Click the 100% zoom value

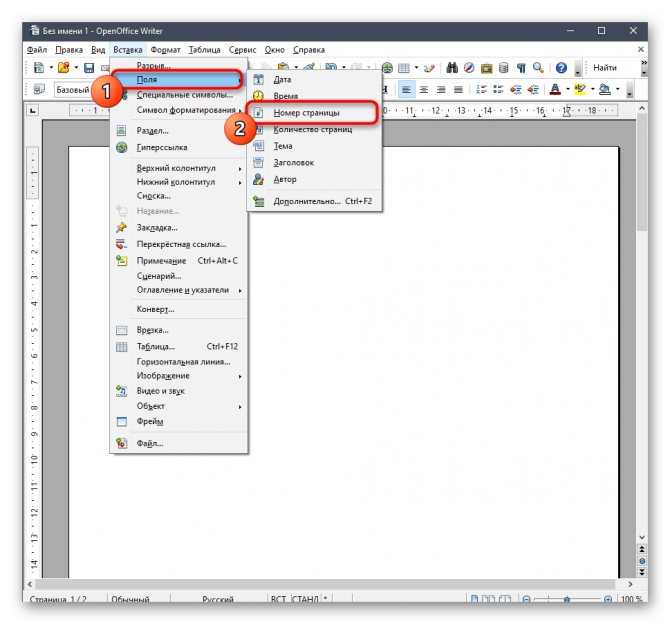tap(631, 599)
